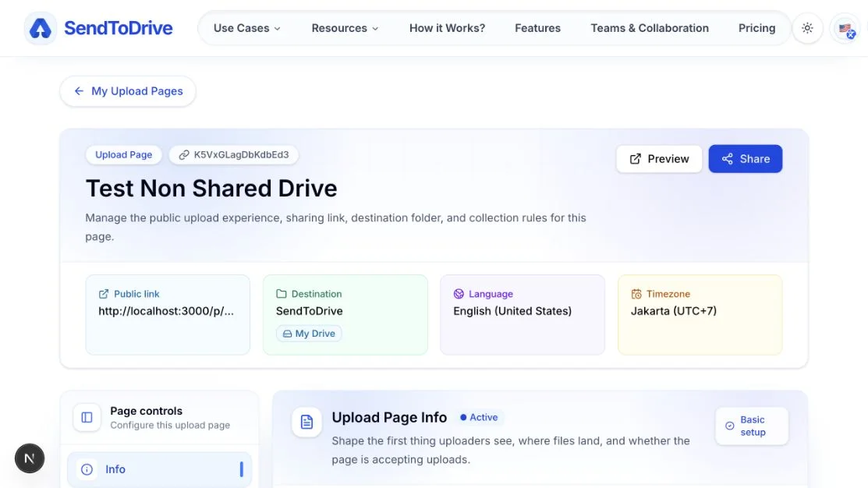Image resolution: width=868 pixels, height=488 pixels.
Task: Open the language flag selector
Action: click(845, 28)
